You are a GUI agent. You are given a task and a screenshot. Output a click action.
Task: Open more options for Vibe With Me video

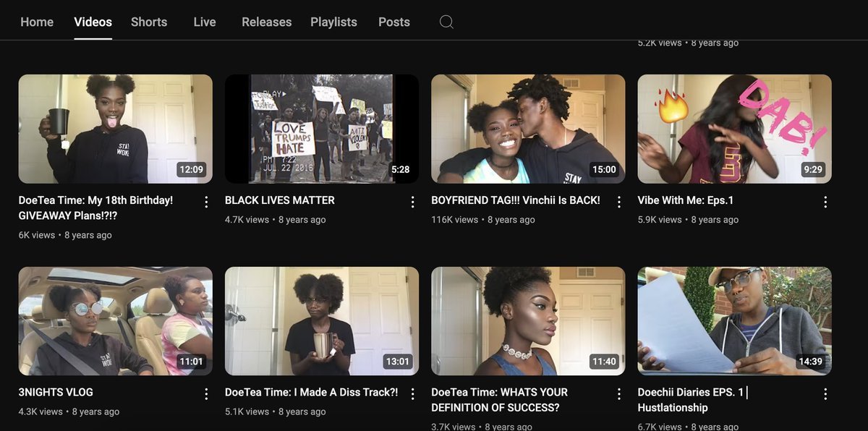825,202
